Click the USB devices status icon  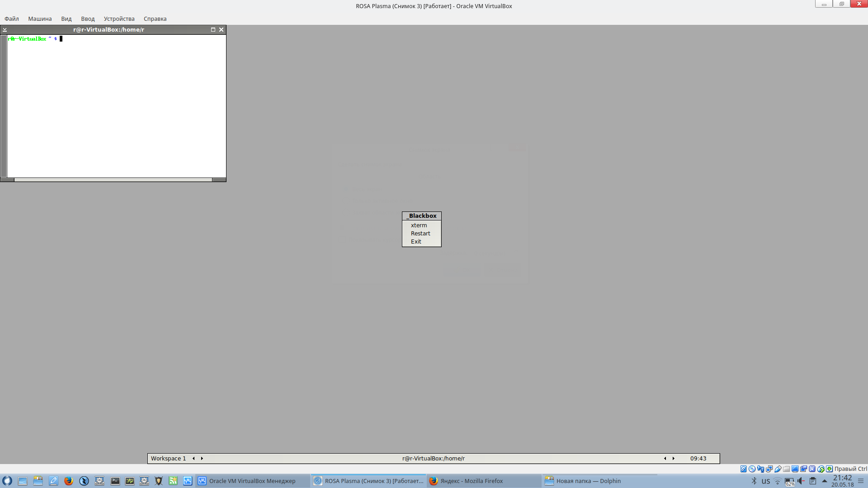tap(778, 469)
